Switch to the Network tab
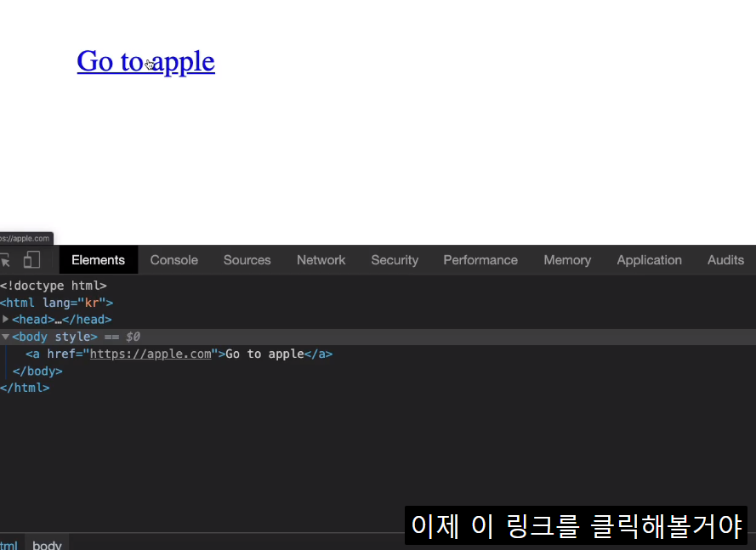The image size is (756, 550). [321, 260]
